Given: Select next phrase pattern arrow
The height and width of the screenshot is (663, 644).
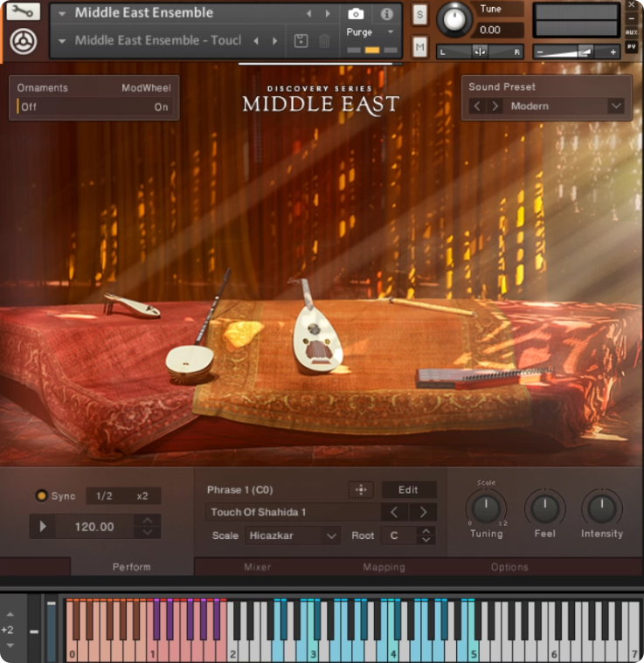Looking at the screenshot, I should coord(423,512).
